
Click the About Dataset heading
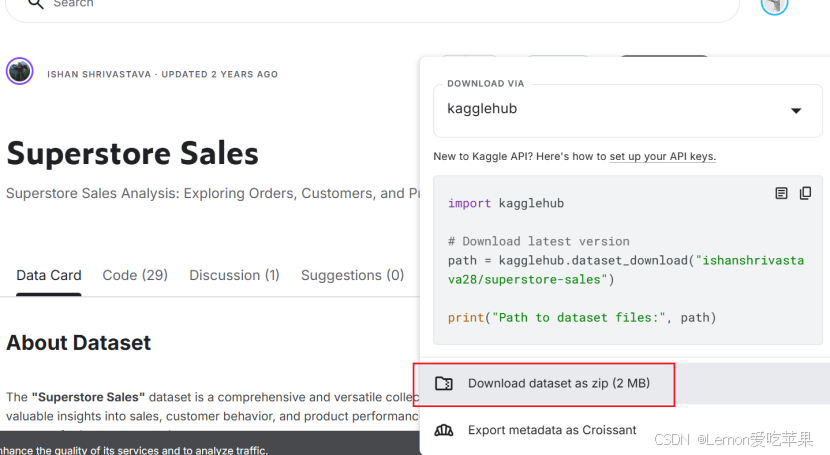click(x=78, y=343)
